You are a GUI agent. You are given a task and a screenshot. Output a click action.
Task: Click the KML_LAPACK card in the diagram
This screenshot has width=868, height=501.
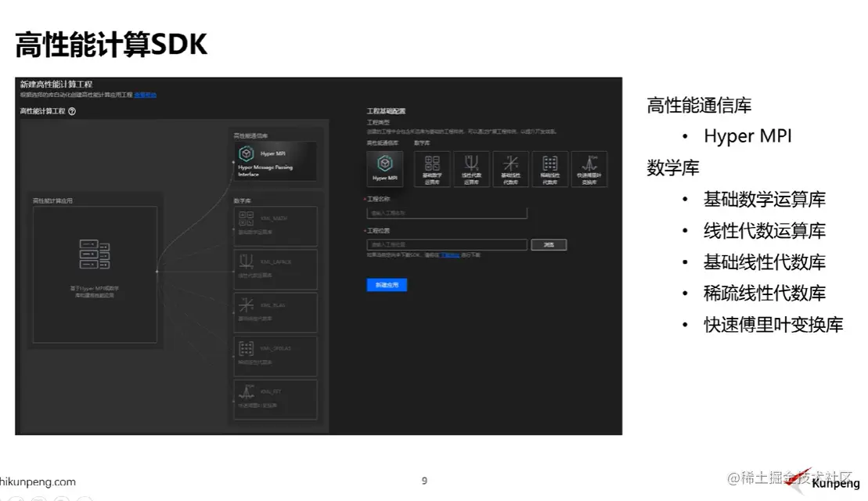tap(276, 269)
